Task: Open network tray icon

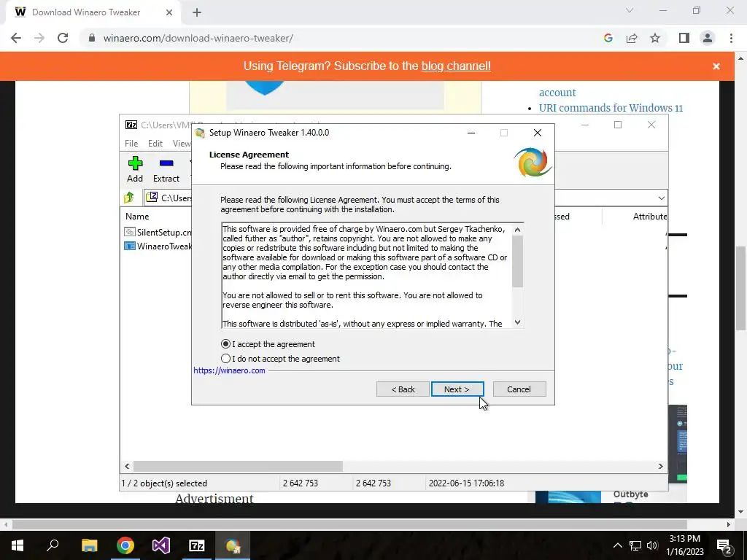Action: [635, 545]
